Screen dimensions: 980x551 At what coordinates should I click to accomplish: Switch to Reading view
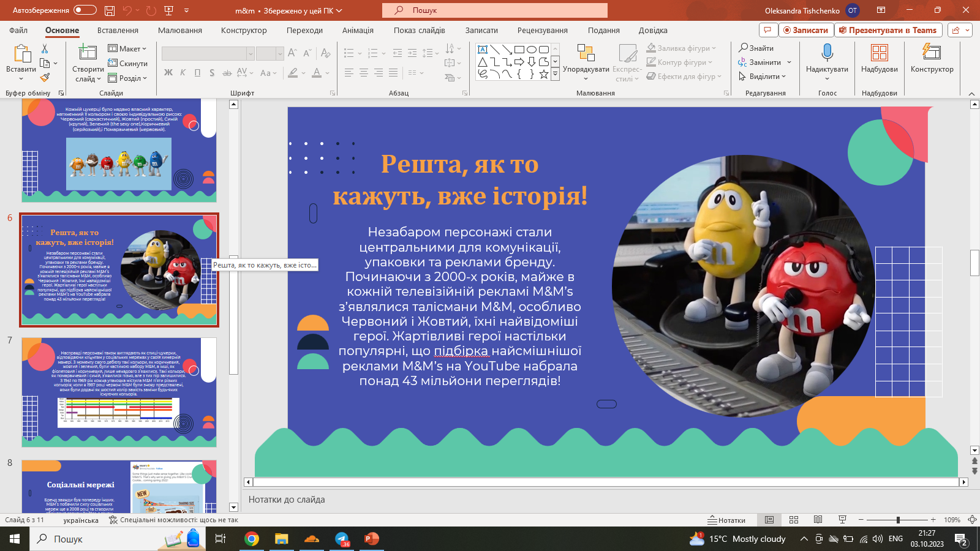[818, 520]
